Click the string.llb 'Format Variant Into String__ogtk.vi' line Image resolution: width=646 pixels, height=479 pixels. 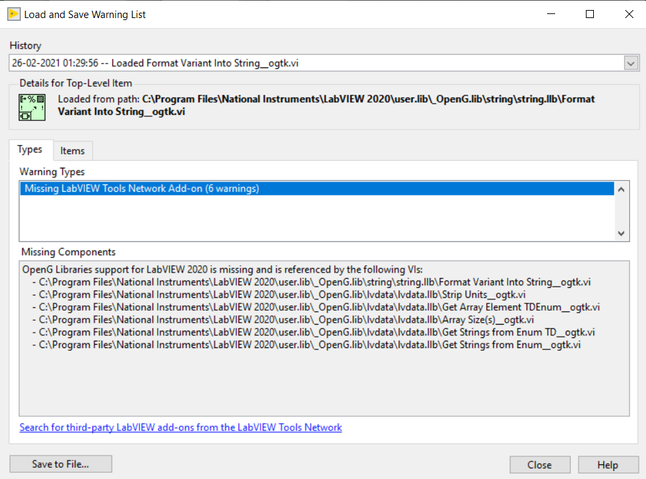[311, 282]
